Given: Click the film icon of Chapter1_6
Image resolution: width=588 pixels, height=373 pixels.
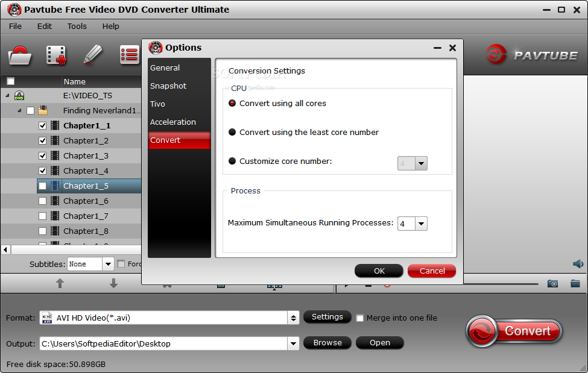Looking at the screenshot, I should click(55, 201).
